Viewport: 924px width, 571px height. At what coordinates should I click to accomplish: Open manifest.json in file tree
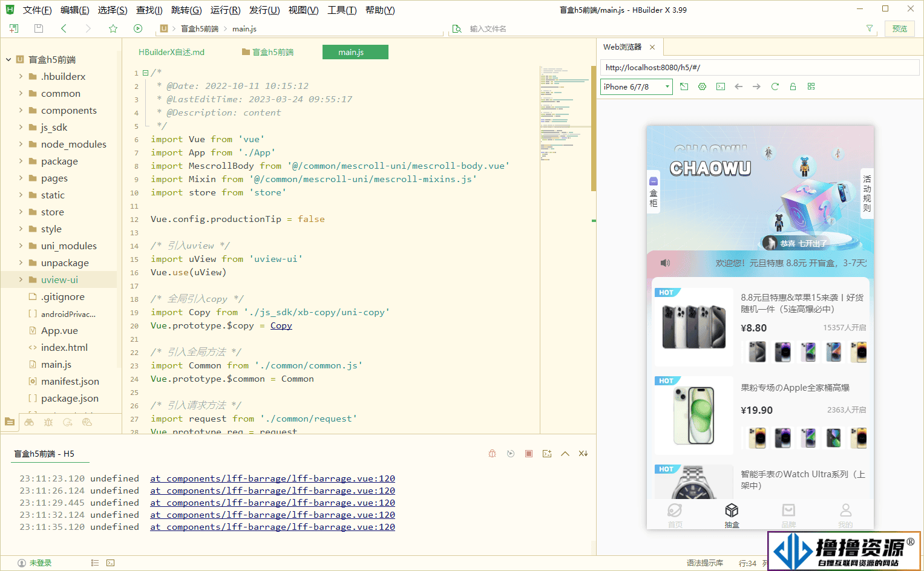70,381
